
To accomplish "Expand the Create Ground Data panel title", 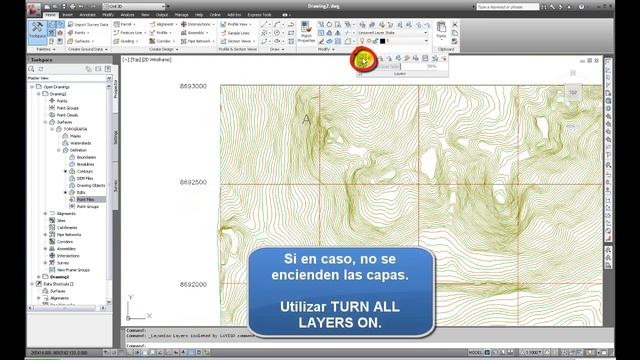I will coord(88,49).
